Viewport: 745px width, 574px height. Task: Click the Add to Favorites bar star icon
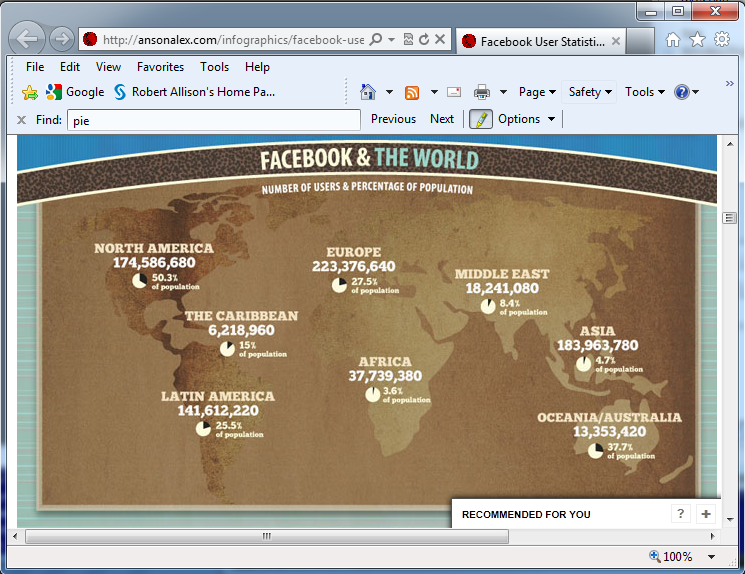point(30,92)
